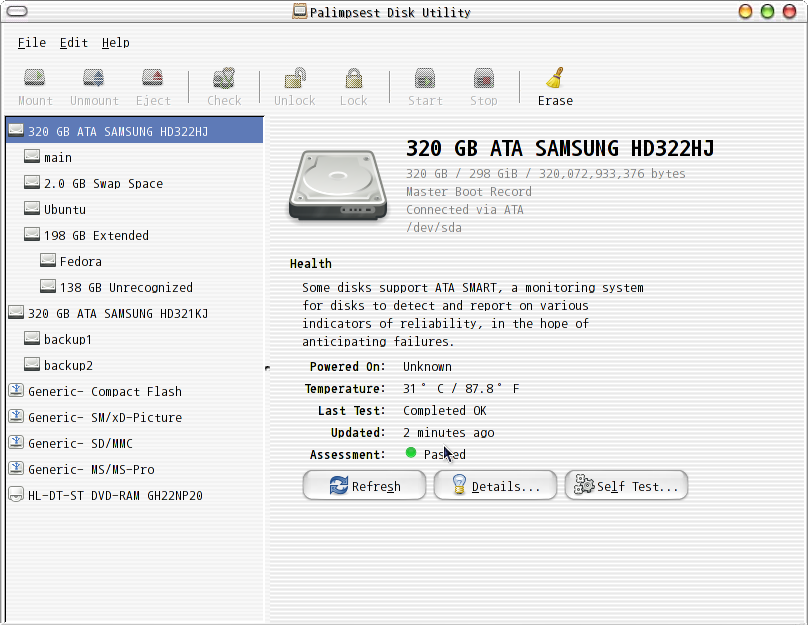Click the Lock padlock icon
Image resolution: width=808 pixels, height=625 pixels.
pyautogui.click(x=354, y=78)
